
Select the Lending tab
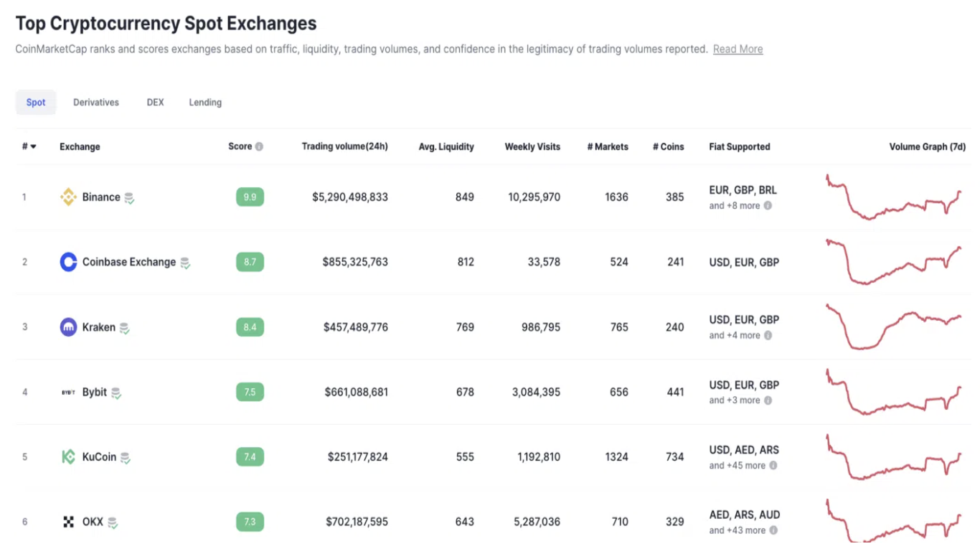pyautogui.click(x=205, y=103)
